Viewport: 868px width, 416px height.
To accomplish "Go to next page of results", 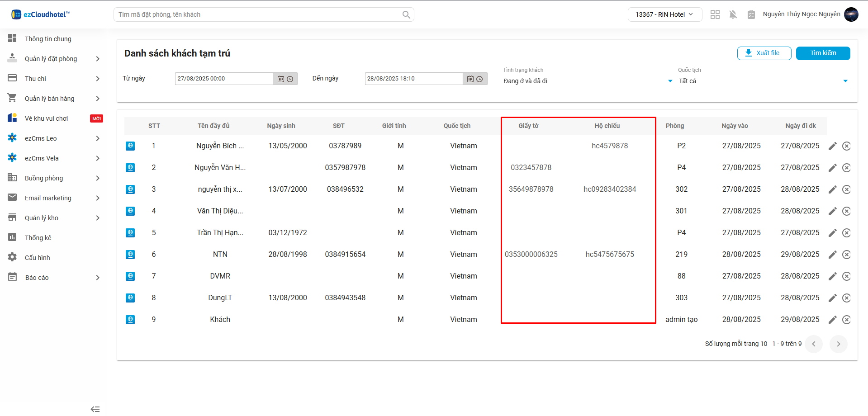I will pos(838,344).
